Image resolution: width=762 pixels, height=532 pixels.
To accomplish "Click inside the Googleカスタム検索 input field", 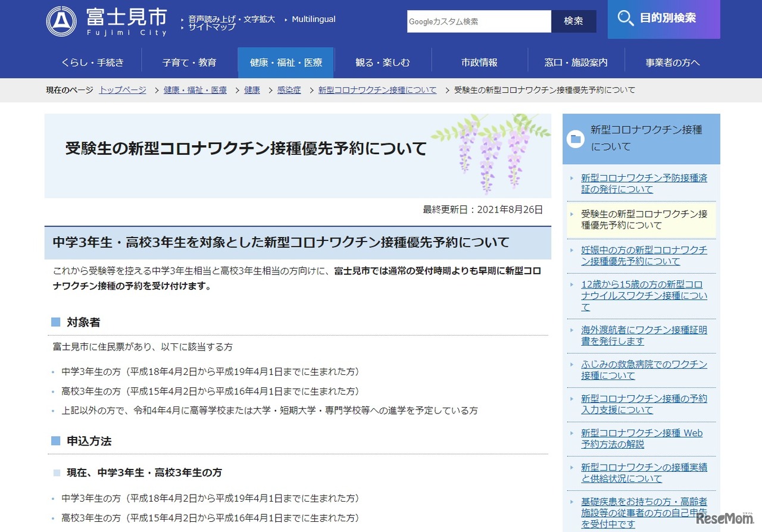I will [479, 21].
